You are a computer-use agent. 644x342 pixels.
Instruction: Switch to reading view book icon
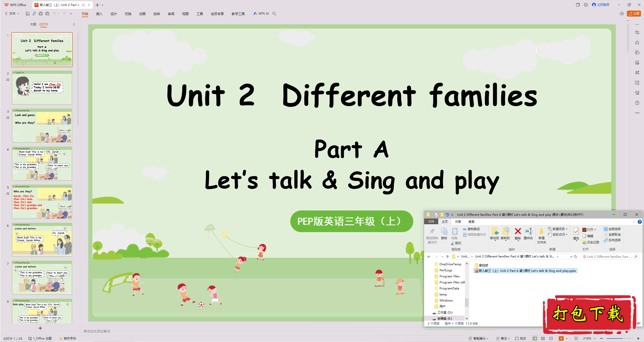[x=551, y=338]
